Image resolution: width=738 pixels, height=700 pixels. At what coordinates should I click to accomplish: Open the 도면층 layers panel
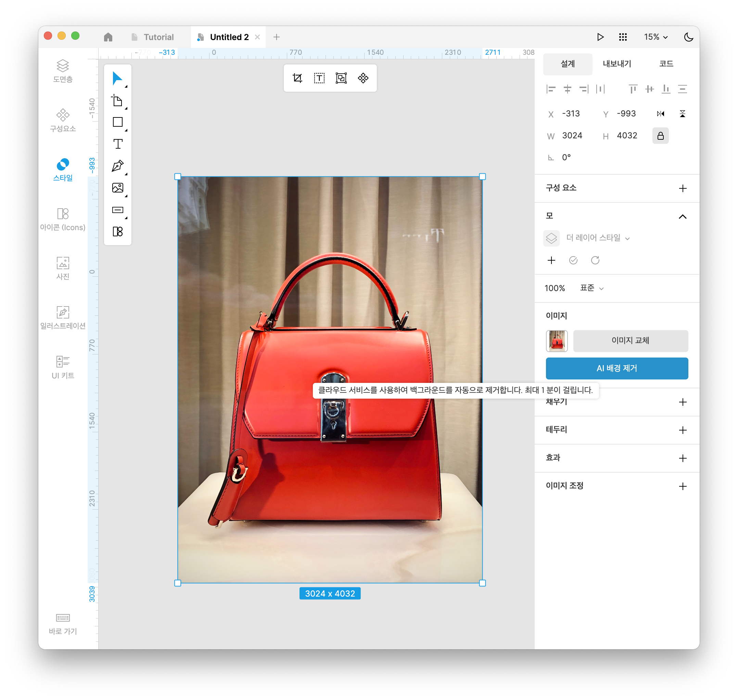pos(63,71)
